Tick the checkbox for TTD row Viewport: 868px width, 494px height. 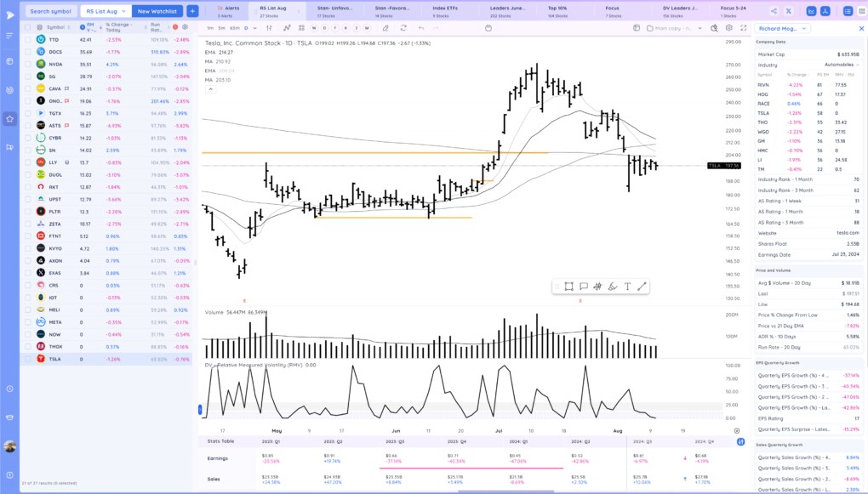28,40
